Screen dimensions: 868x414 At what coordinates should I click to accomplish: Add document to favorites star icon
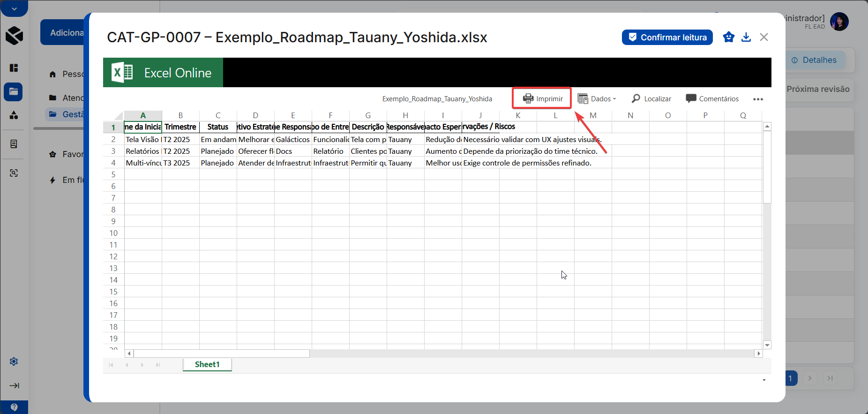(x=728, y=37)
